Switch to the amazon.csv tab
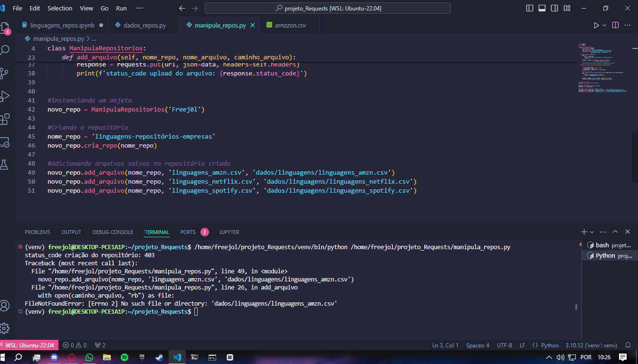 coord(290,25)
